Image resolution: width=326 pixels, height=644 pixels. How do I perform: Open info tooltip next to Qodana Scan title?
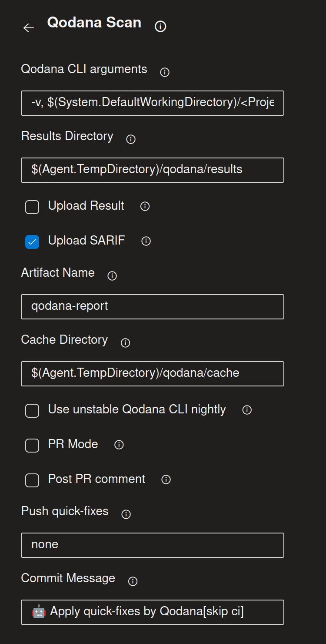[x=160, y=27]
